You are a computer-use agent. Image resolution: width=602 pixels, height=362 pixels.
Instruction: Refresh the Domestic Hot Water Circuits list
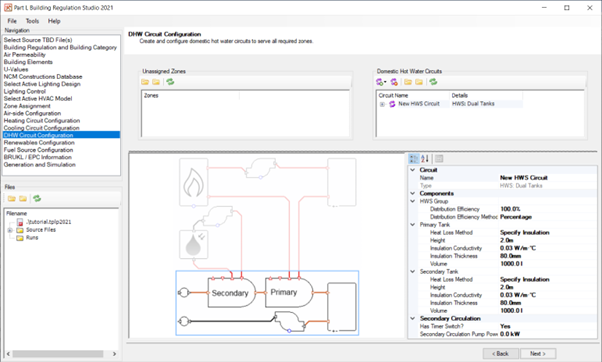pyautogui.click(x=433, y=82)
